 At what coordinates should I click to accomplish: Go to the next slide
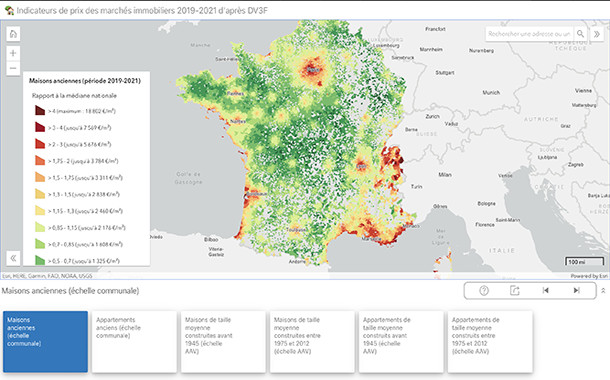click(577, 291)
